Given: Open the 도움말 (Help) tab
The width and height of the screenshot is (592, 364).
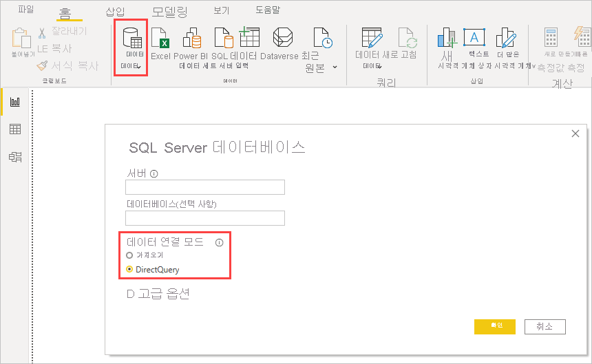Looking at the screenshot, I should pos(268,10).
